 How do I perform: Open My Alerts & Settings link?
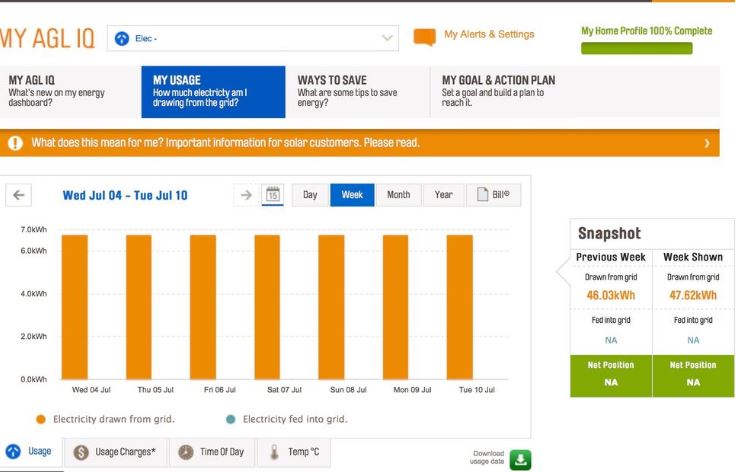click(x=488, y=35)
